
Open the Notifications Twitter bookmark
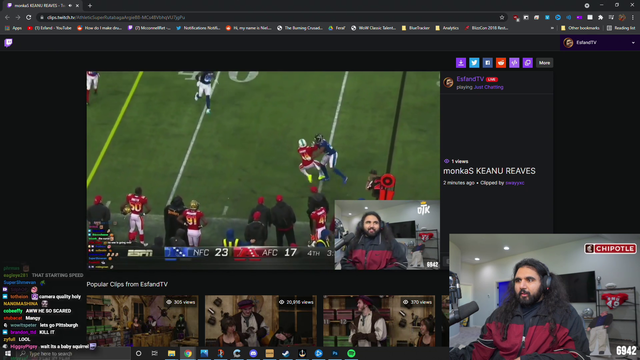click(x=198, y=28)
